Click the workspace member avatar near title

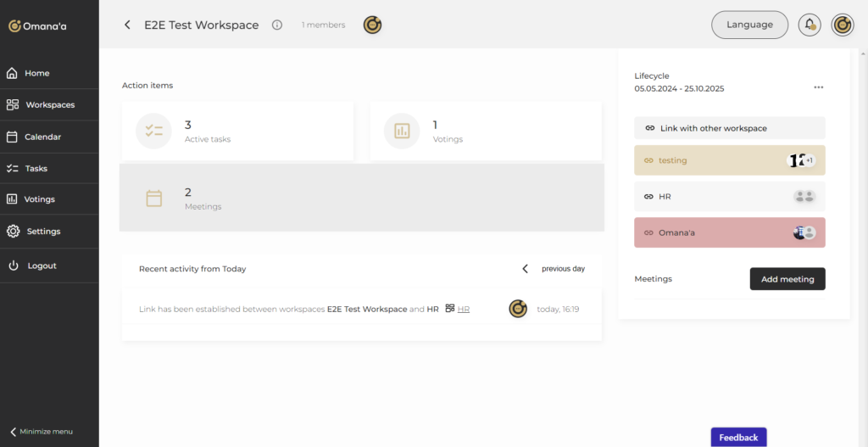click(372, 25)
